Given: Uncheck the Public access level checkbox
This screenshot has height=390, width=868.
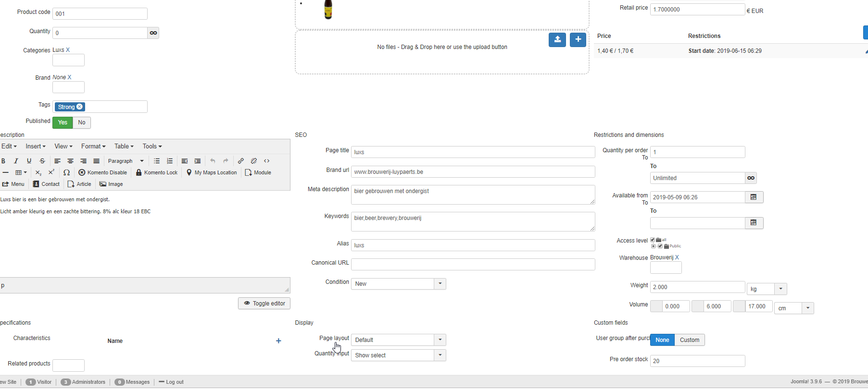Looking at the screenshot, I should [x=660, y=246].
